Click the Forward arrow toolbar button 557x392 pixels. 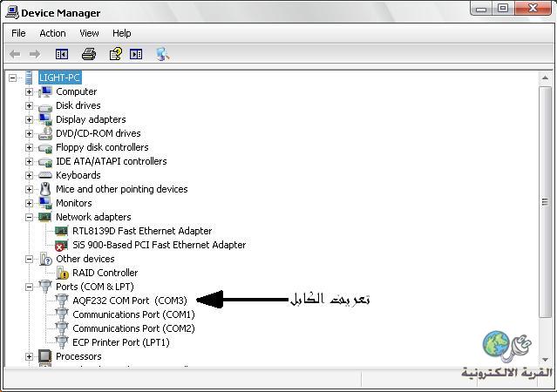click(35, 54)
